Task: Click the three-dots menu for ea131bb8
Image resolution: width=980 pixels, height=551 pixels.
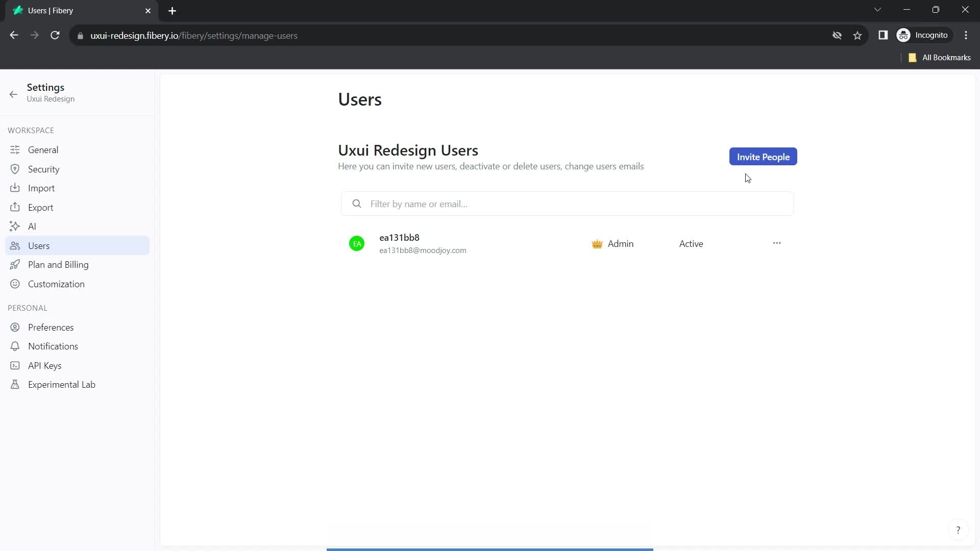Action: click(777, 243)
